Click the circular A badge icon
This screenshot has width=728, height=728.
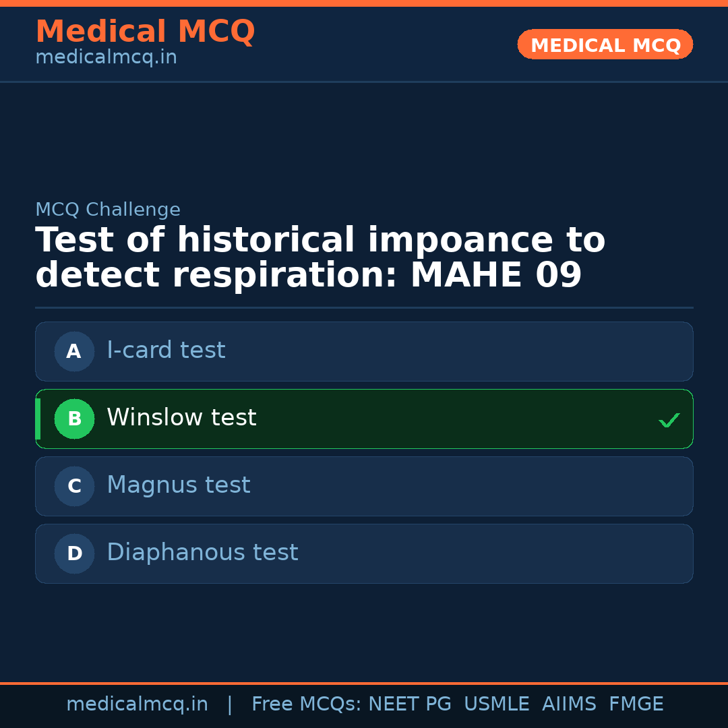click(74, 351)
